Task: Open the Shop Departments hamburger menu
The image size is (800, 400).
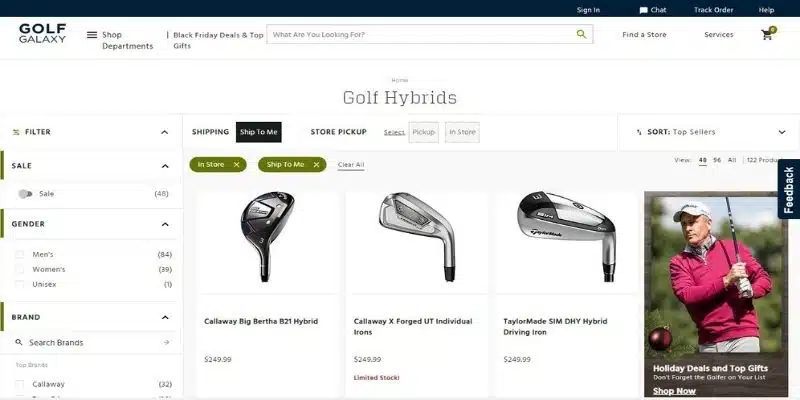Action: click(92, 35)
